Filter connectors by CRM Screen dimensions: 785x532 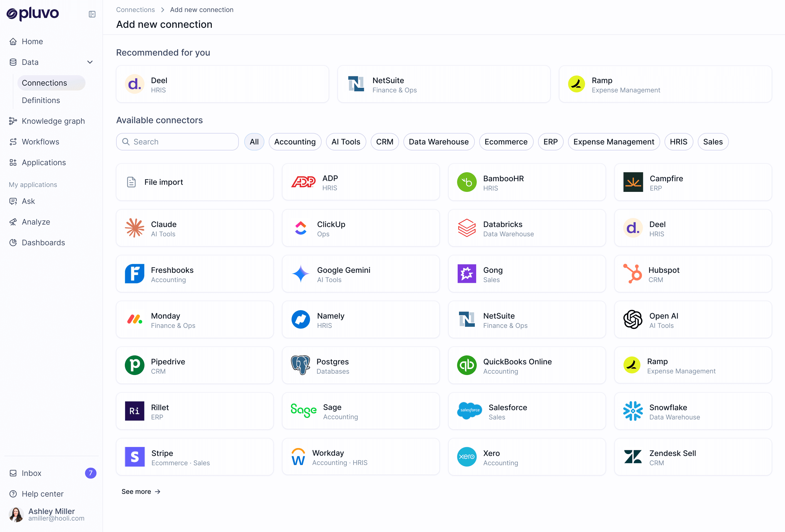(385, 142)
